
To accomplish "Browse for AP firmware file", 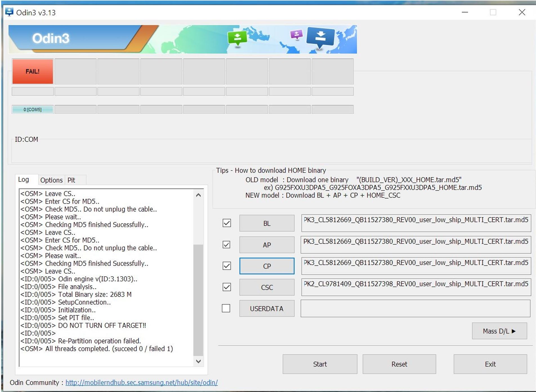I will point(267,245).
